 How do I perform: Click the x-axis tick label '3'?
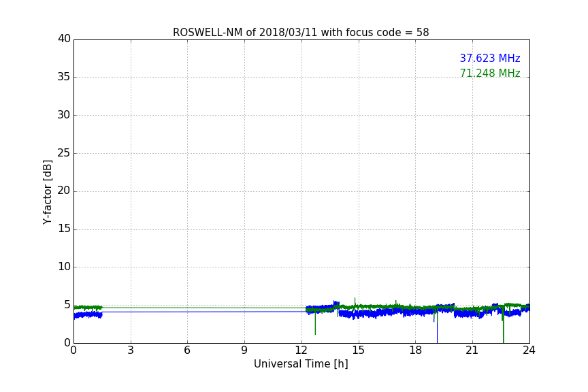pos(131,350)
